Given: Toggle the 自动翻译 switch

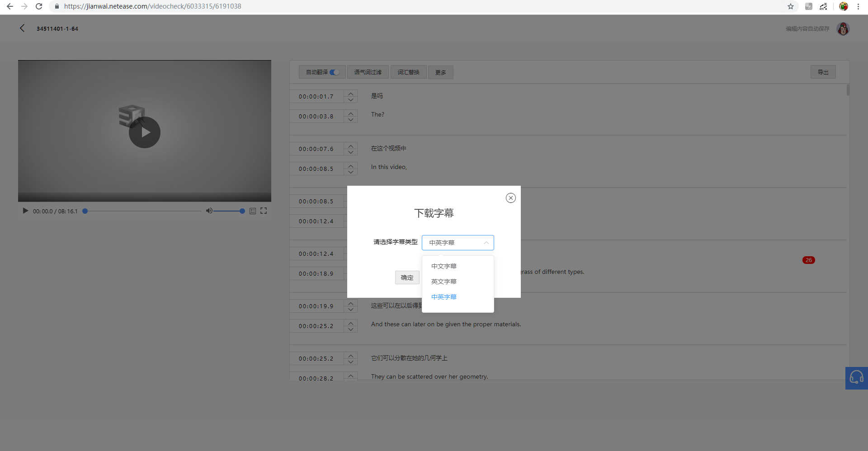Looking at the screenshot, I should point(335,72).
